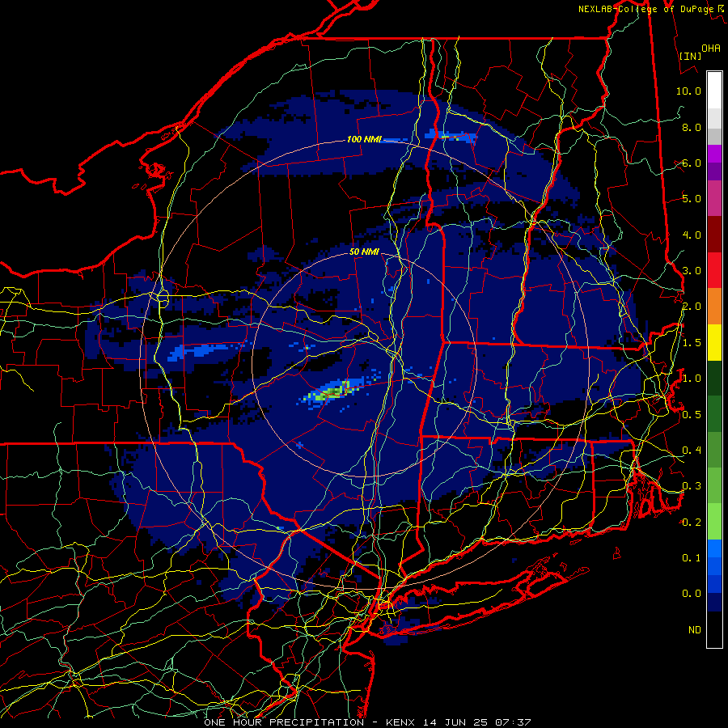Screen dimensions: 728x728
Task: Click the 0.4 legend value
Action: click(x=692, y=450)
